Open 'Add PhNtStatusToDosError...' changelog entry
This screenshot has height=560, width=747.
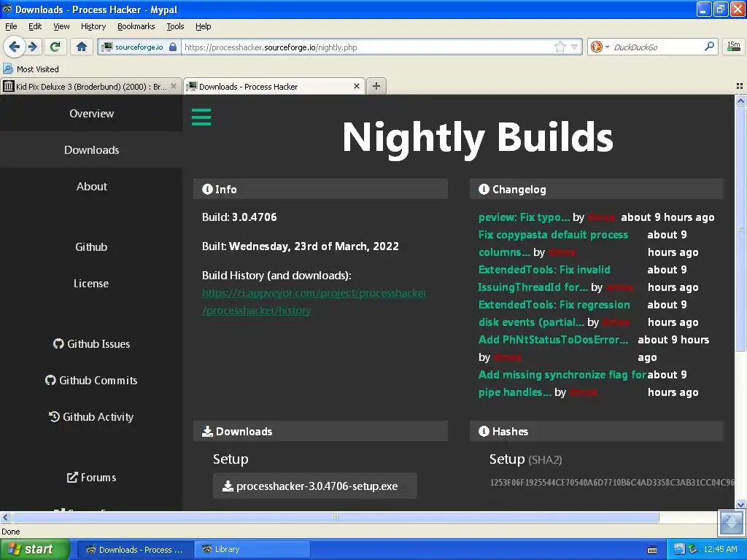553,340
